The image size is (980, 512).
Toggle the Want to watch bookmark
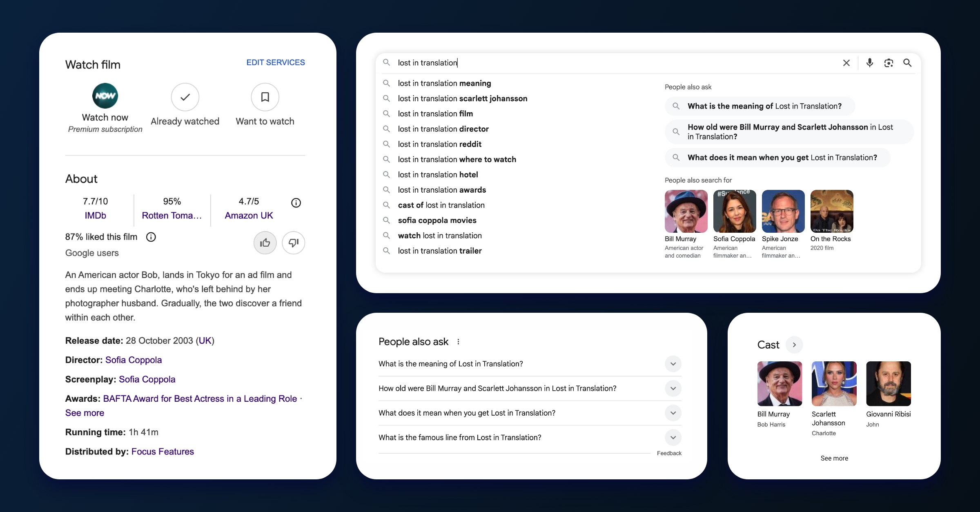(265, 97)
